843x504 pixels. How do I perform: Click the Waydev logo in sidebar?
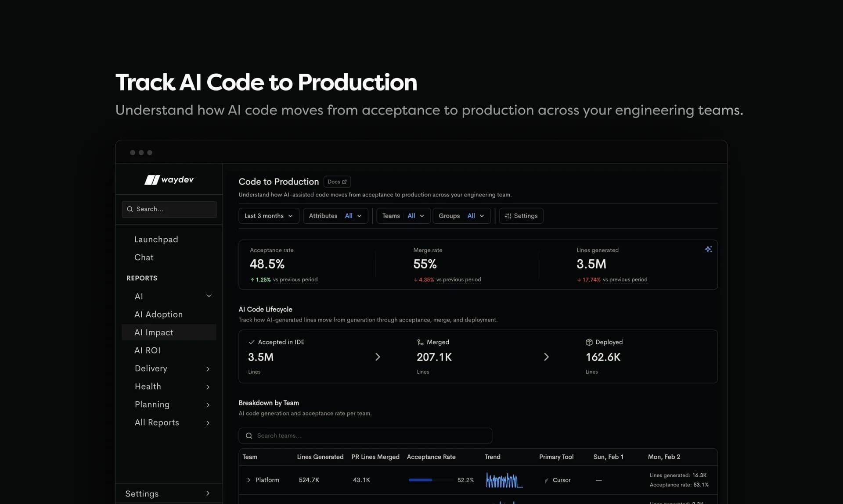click(169, 180)
